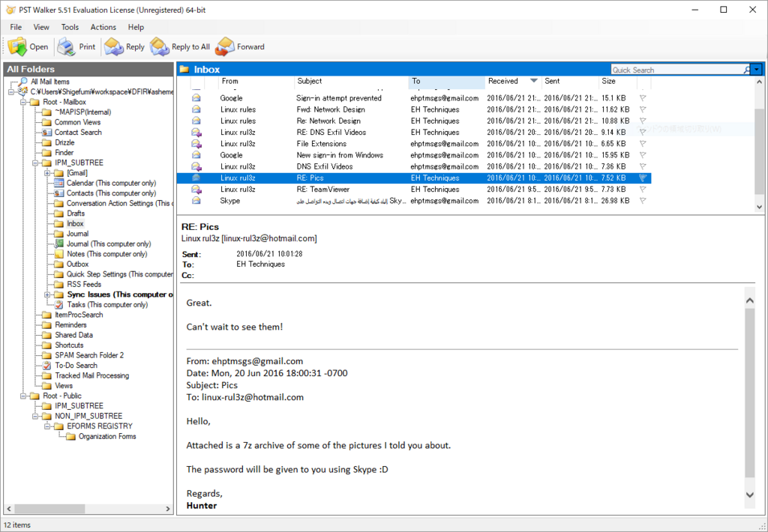Click the Tasks folder icon in tree

pyautogui.click(x=58, y=304)
